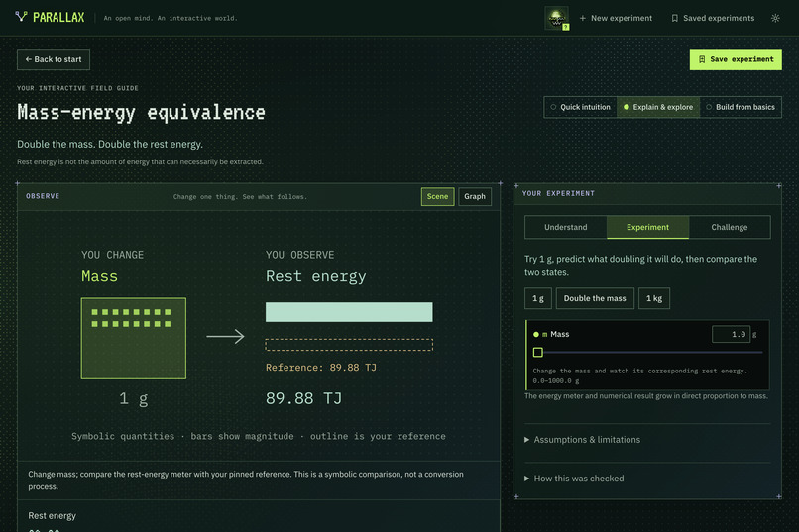Open the Experiment tab

point(647,227)
